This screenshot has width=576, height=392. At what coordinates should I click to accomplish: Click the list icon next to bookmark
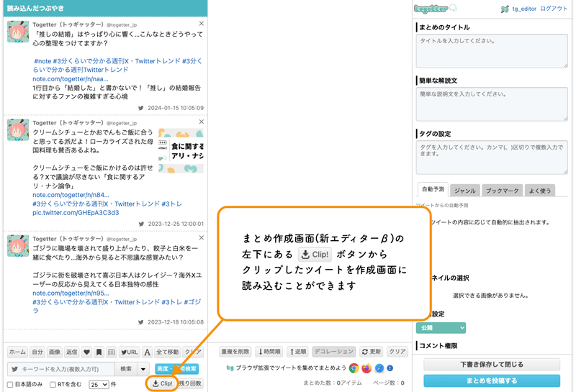click(111, 352)
